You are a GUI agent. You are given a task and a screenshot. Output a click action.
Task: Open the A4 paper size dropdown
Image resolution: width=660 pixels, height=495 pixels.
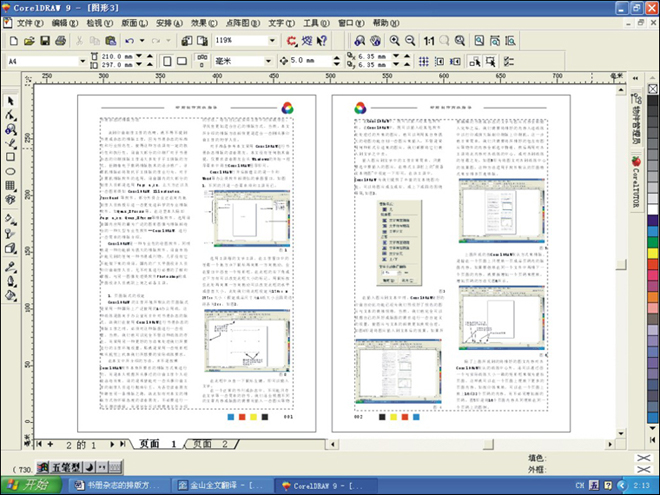point(82,61)
